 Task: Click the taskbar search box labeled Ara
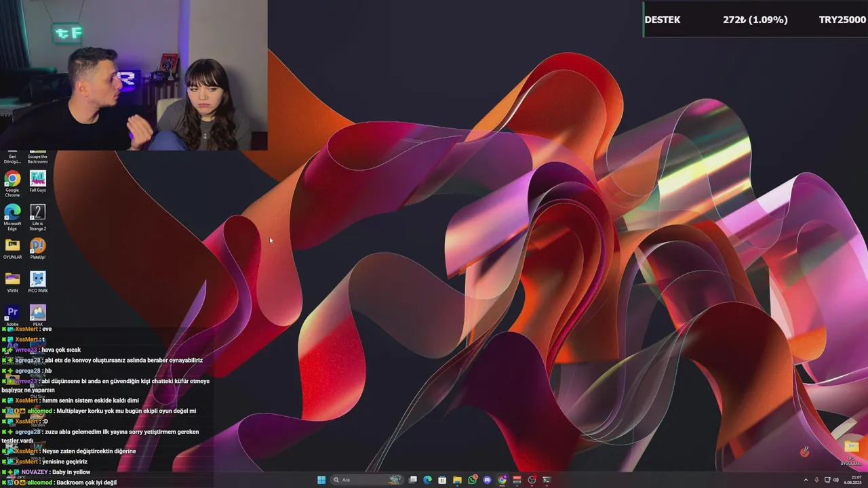[368, 480]
